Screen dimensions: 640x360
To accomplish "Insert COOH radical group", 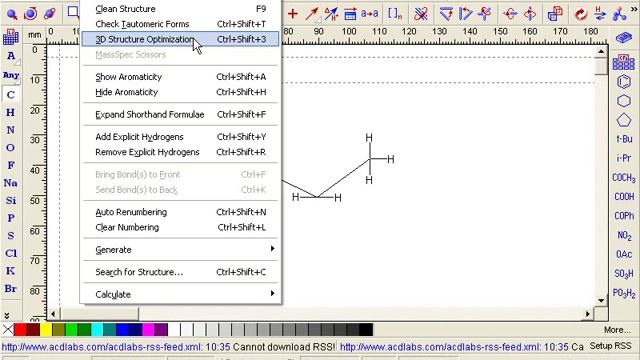I will pyautogui.click(x=624, y=197).
